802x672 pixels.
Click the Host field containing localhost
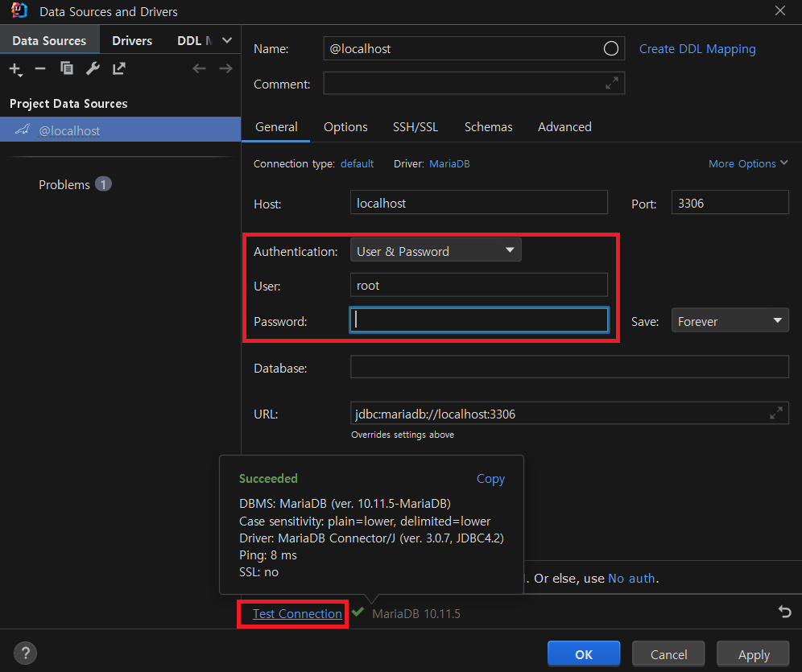tap(479, 203)
